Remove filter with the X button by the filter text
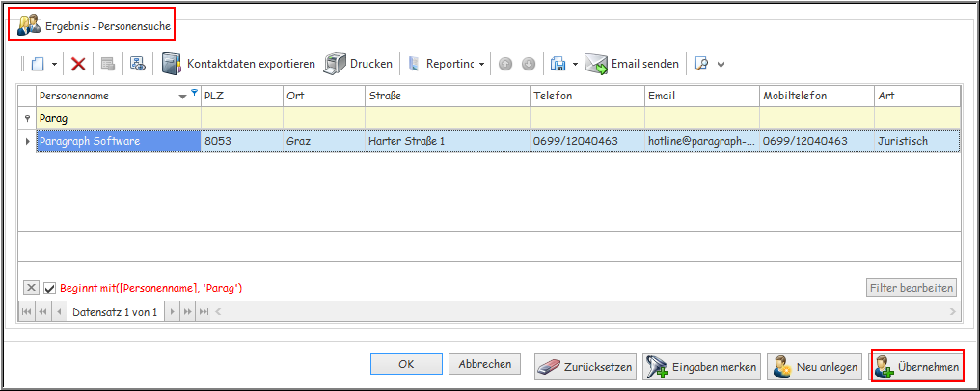The image size is (980, 391). coord(31,288)
